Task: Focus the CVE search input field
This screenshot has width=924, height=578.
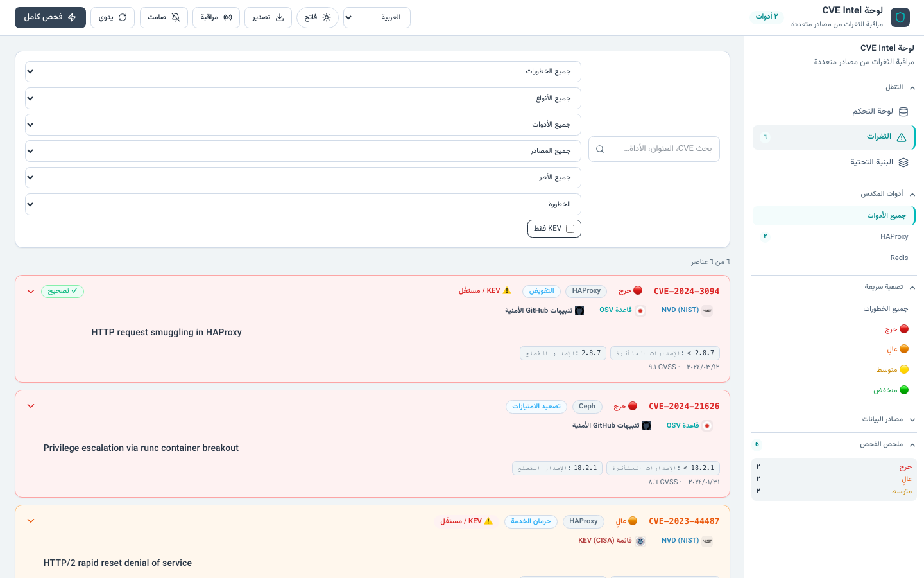Action: [x=654, y=149]
